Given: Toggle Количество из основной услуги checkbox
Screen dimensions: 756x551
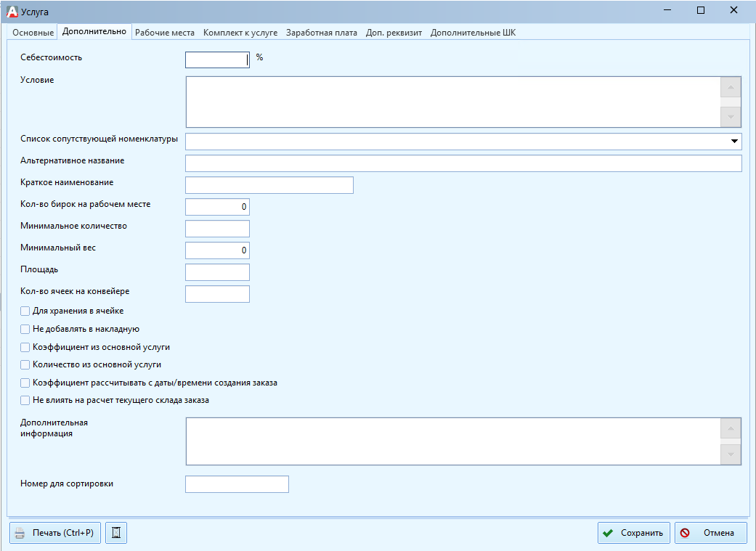Looking at the screenshot, I should coord(25,365).
